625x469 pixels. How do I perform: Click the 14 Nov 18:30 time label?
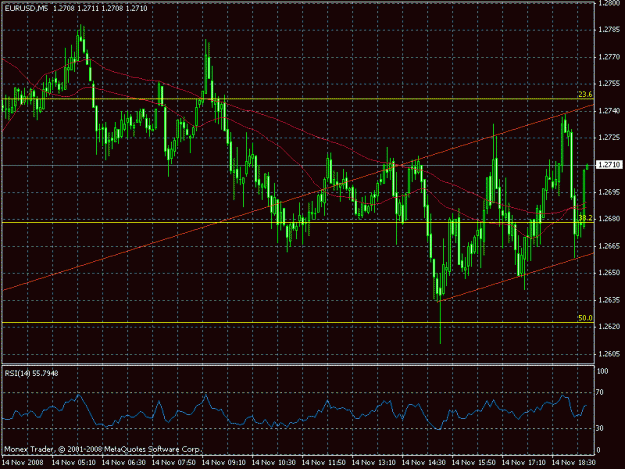click(573, 463)
